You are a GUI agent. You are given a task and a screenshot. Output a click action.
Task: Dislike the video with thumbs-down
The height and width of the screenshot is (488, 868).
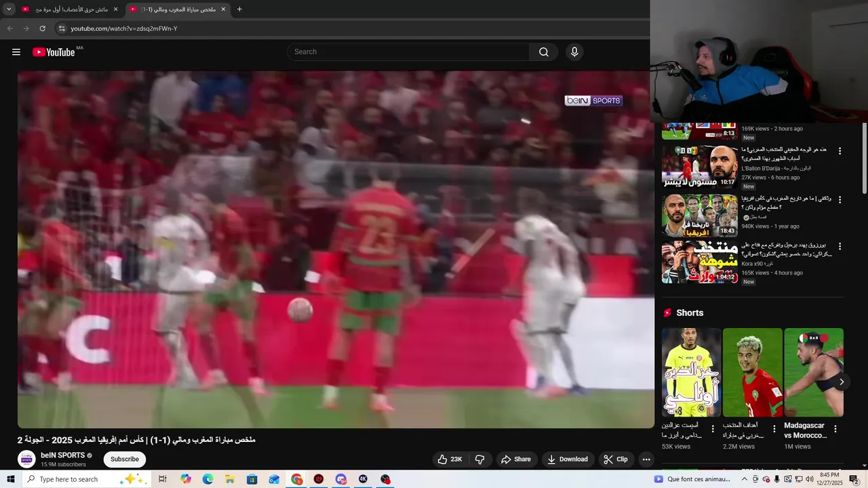coord(479,460)
